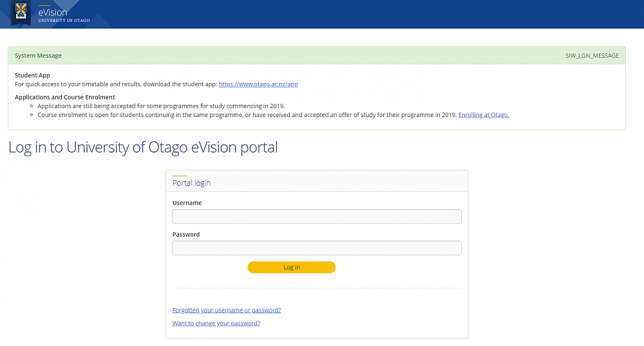Click 'Log in to University of Otago eVision portal' heading

(x=143, y=147)
